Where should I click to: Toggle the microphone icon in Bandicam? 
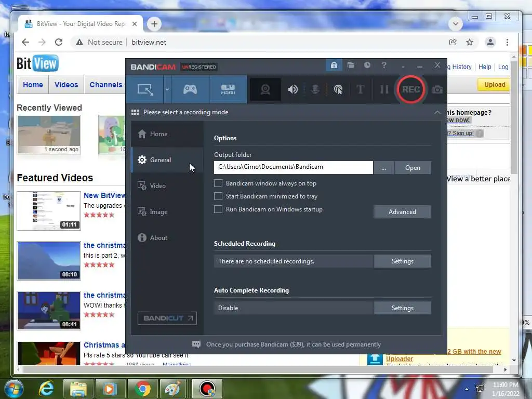pyautogui.click(x=315, y=89)
